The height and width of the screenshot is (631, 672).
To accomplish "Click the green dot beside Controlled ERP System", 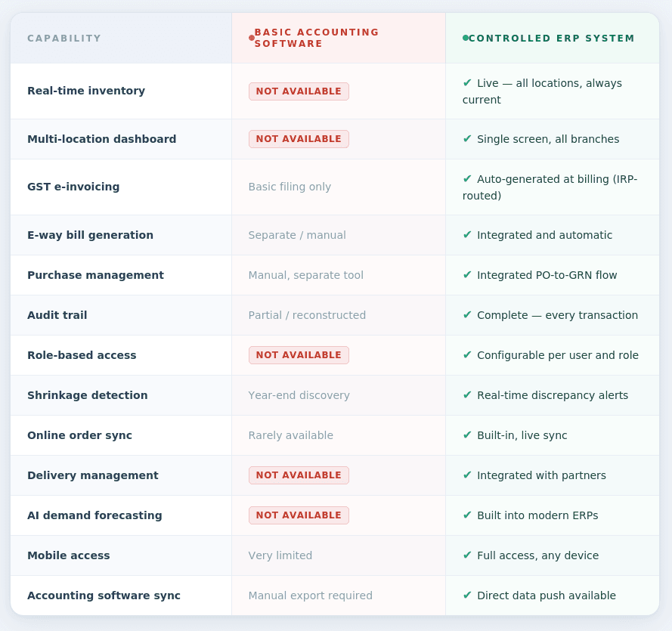I will tap(466, 38).
